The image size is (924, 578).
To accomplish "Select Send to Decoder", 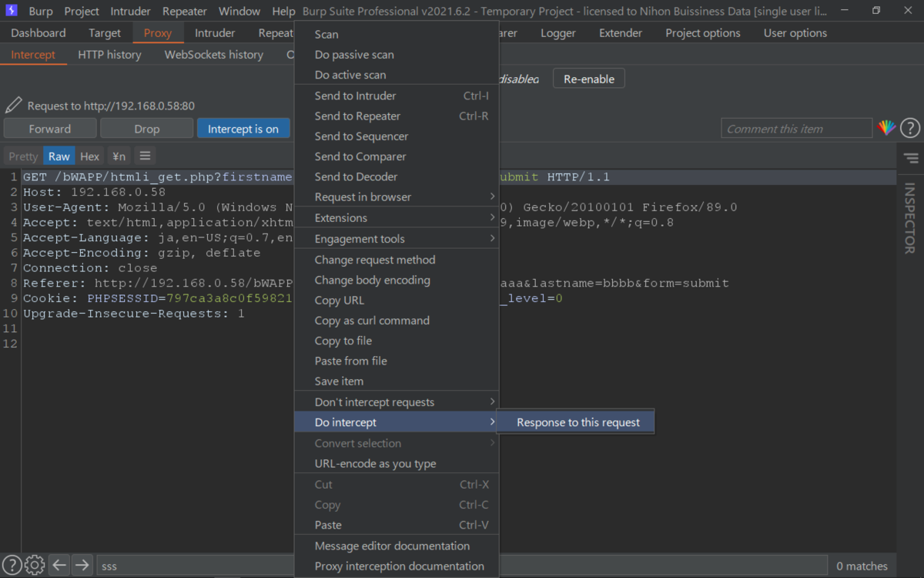I will click(397, 176).
